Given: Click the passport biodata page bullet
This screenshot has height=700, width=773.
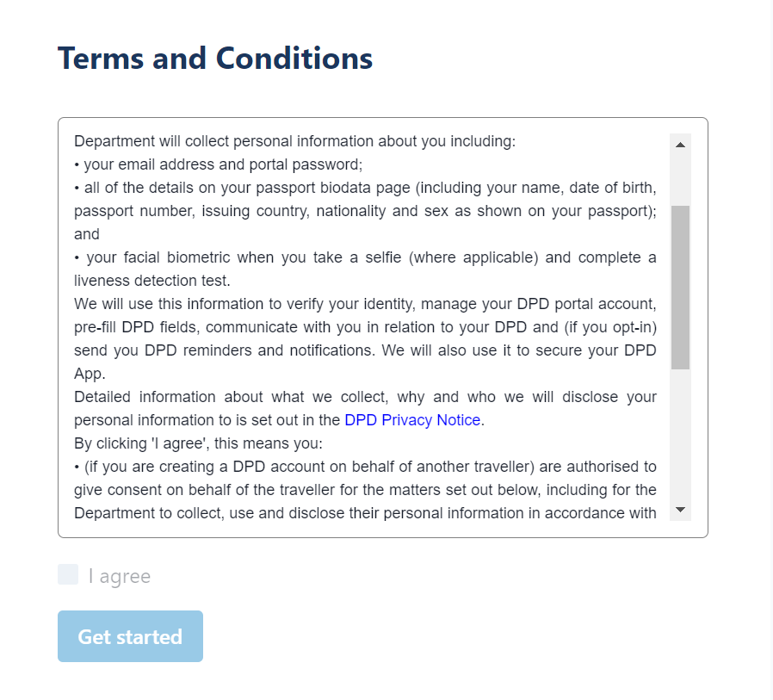Looking at the screenshot, I should (x=365, y=211).
